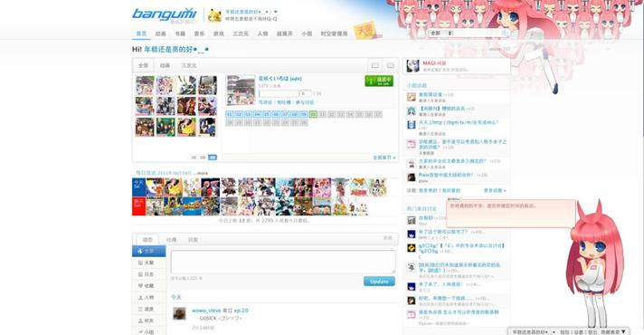
Task: Click the green episode 10 button
Action: click(x=313, y=114)
